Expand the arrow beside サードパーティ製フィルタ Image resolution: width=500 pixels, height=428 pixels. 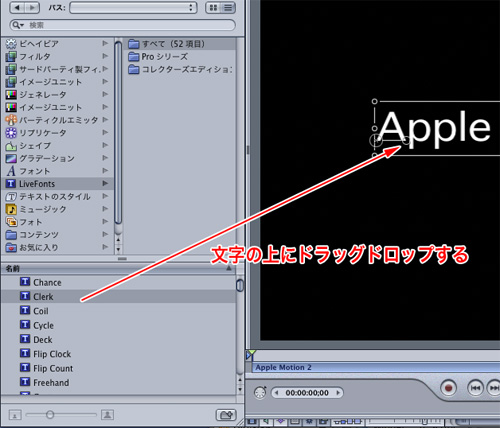pos(105,69)
